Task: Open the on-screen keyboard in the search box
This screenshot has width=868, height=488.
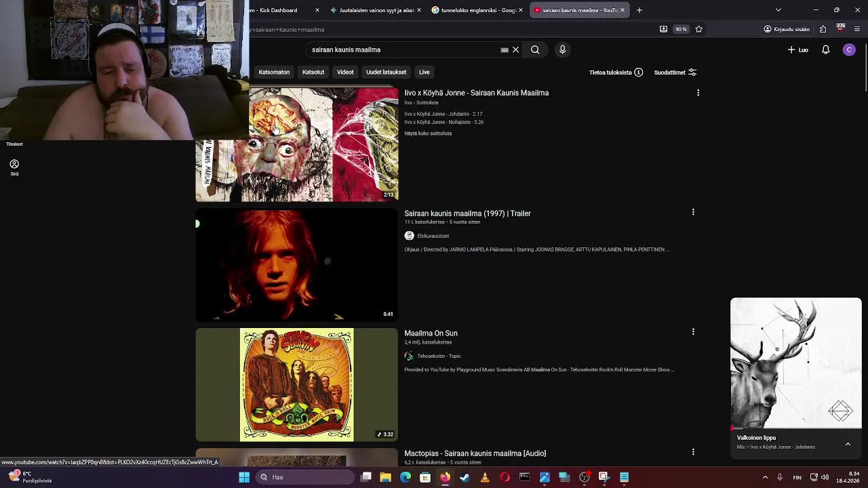Action: coord(505,49)
